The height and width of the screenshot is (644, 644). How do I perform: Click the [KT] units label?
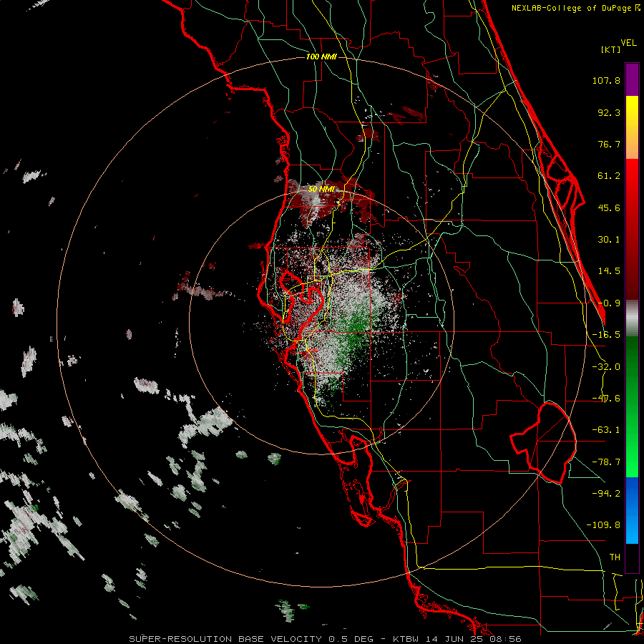point(610,49)
